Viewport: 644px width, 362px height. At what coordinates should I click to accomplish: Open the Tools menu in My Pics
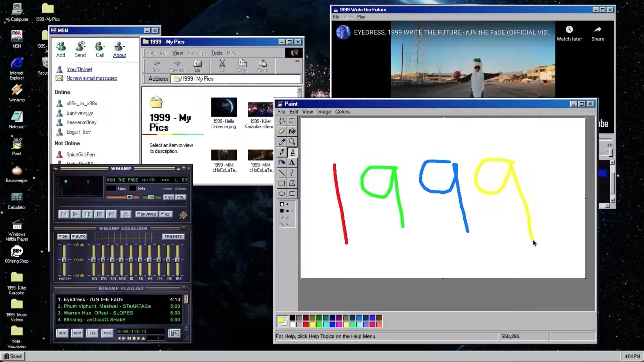pyautogui.click(x=217, y=53)
